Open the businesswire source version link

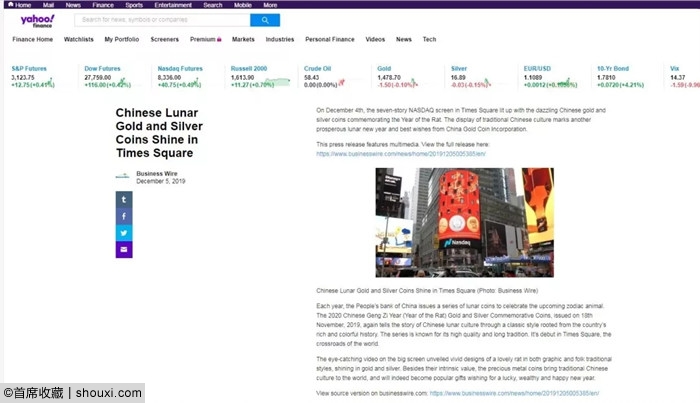pos(514,394)
